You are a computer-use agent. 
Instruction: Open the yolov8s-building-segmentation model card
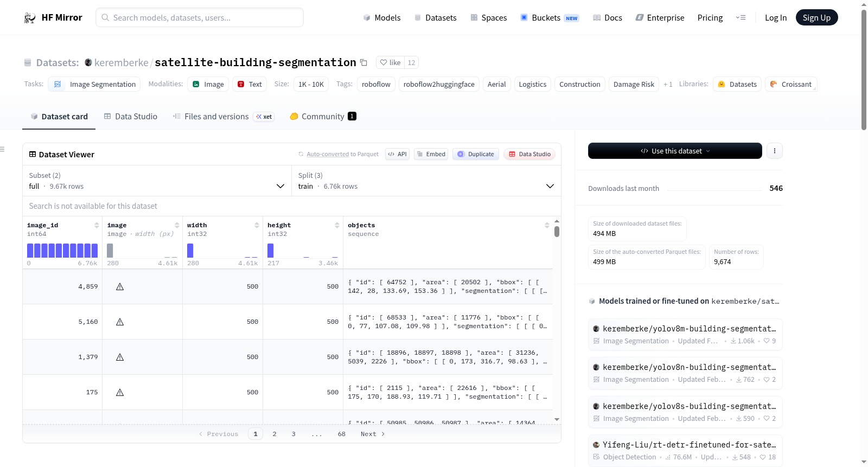click(685, 412)
